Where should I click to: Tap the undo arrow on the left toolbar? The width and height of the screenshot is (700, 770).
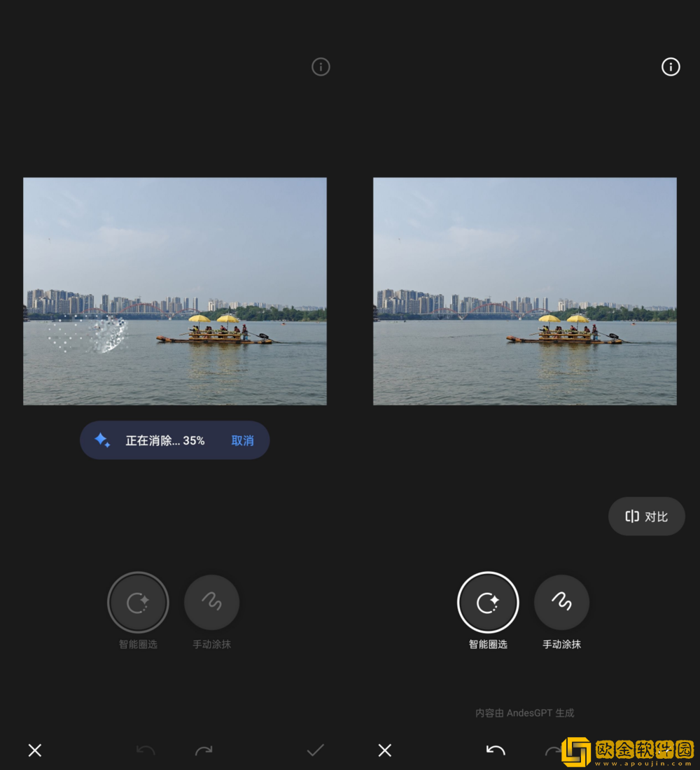[146, 750]
